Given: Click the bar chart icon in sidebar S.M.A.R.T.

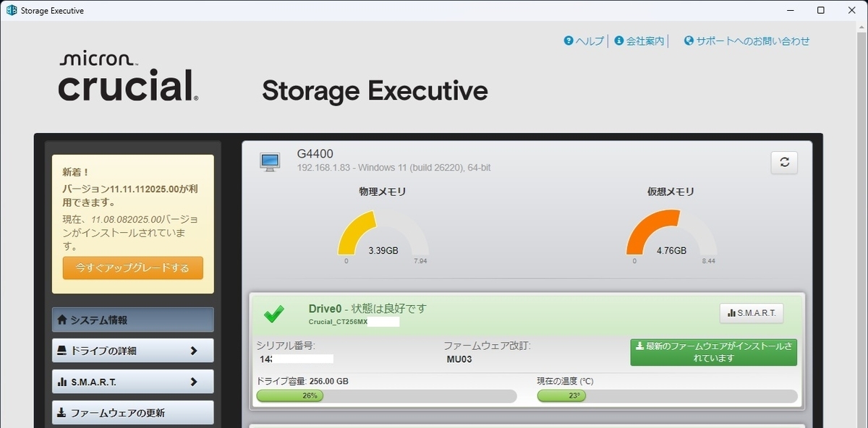Looking at the screenshot, I should pos(62,382).
